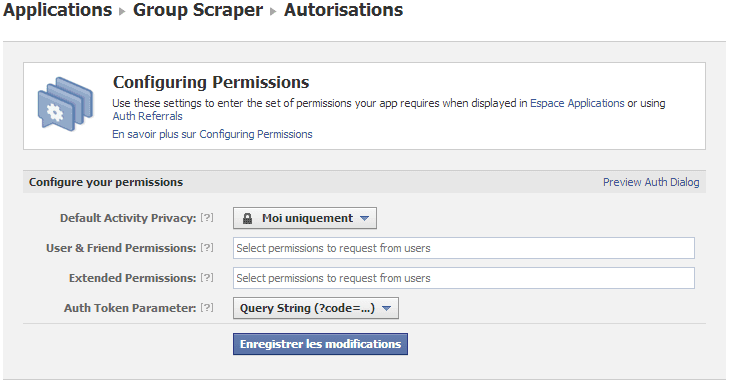Click the Auth Token Parameter label

(130, 308)
